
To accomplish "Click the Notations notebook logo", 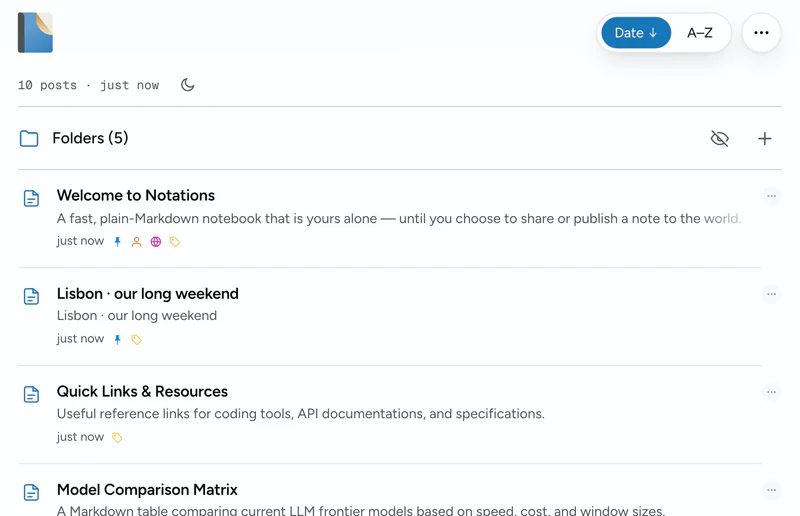I will click(35, 33).
